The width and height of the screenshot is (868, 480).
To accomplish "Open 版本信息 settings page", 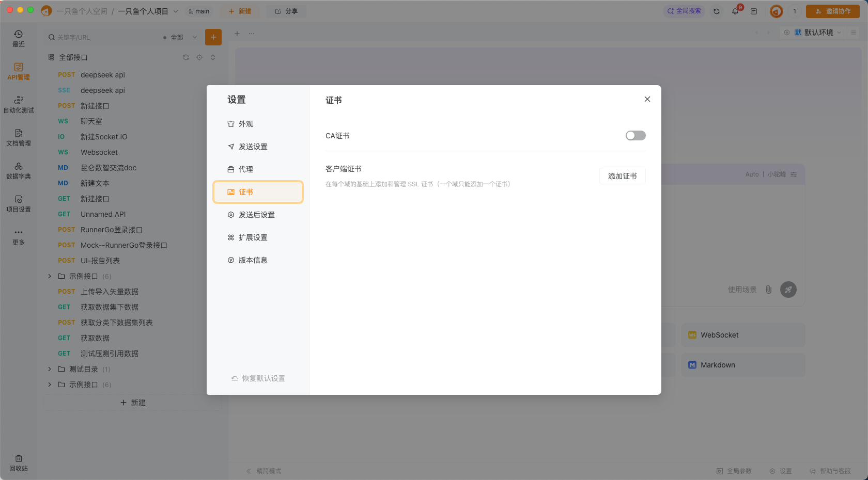I will pyautogui.click(x=253, y=260).
